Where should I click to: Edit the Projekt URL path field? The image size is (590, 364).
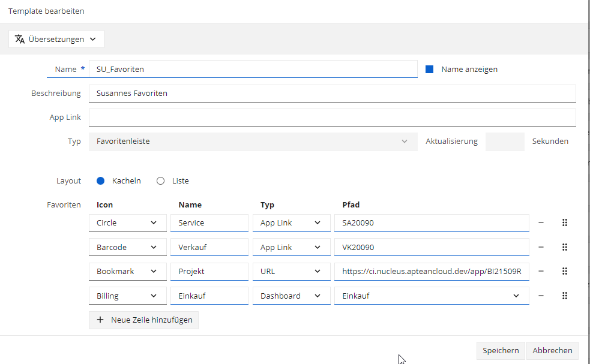[x=432, y=271]
